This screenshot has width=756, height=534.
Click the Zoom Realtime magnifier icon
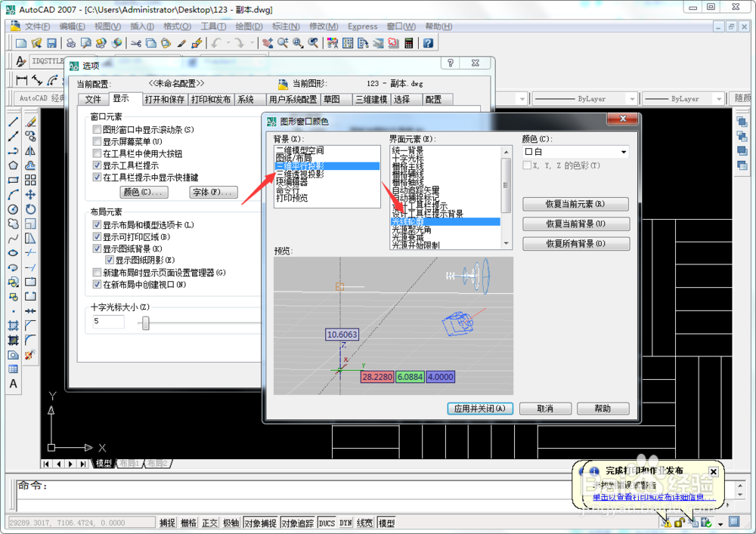(x=283, y=43)
